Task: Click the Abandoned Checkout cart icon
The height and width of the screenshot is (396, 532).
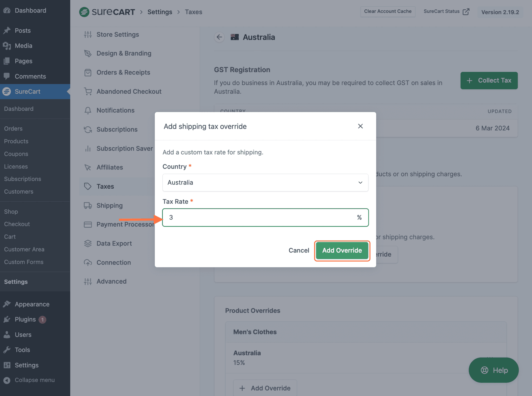Action: tap(88, 91)
